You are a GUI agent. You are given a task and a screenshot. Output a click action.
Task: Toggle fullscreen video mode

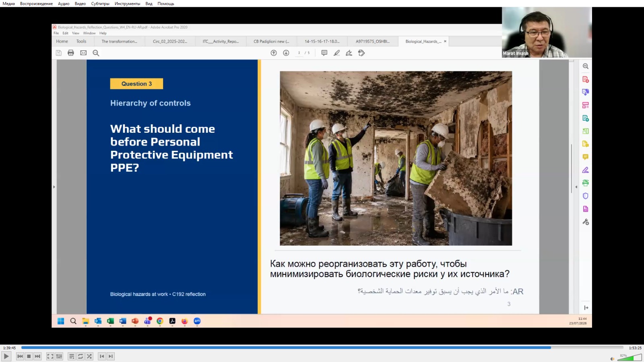pyautogui.click(x=50, y=356)
